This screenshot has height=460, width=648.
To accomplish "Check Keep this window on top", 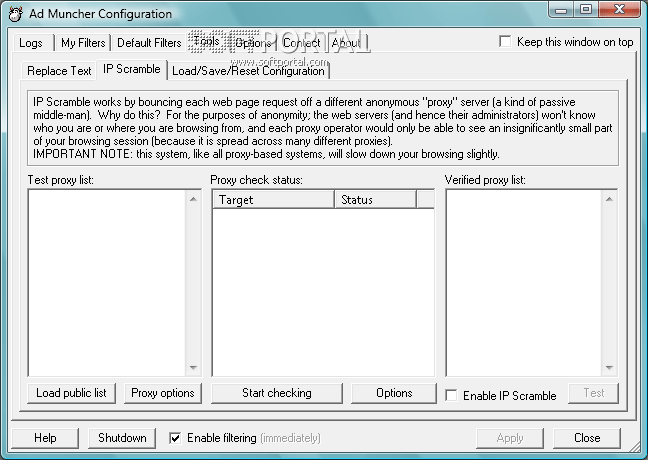I will pos(505,41).
